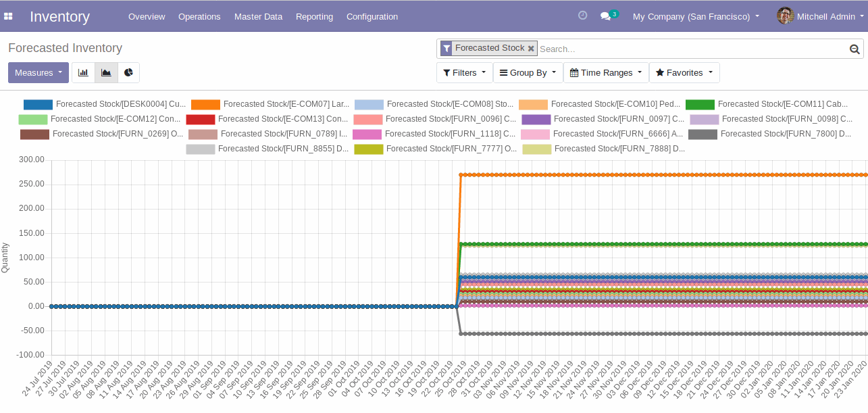Expand the Favorites dropdown
Image resolution: width=868 pixels, height=413 pixels.
point(684,73)
